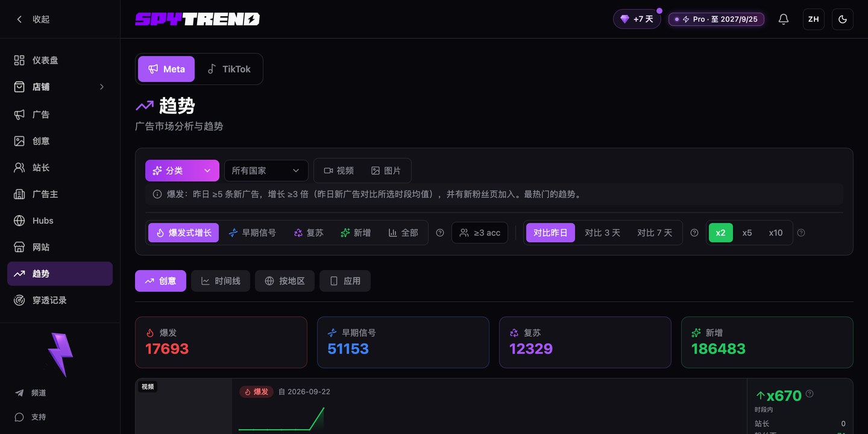This screenshot has height=434, width=868.
Task: Open 站长 users section in sidebar
Action: tap(60, 168)
